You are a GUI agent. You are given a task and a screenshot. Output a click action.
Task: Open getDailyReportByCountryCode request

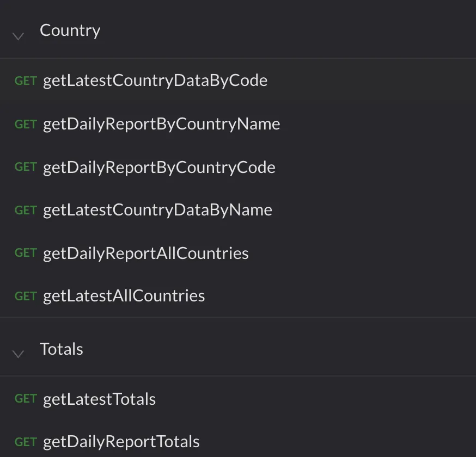[159, 168]
